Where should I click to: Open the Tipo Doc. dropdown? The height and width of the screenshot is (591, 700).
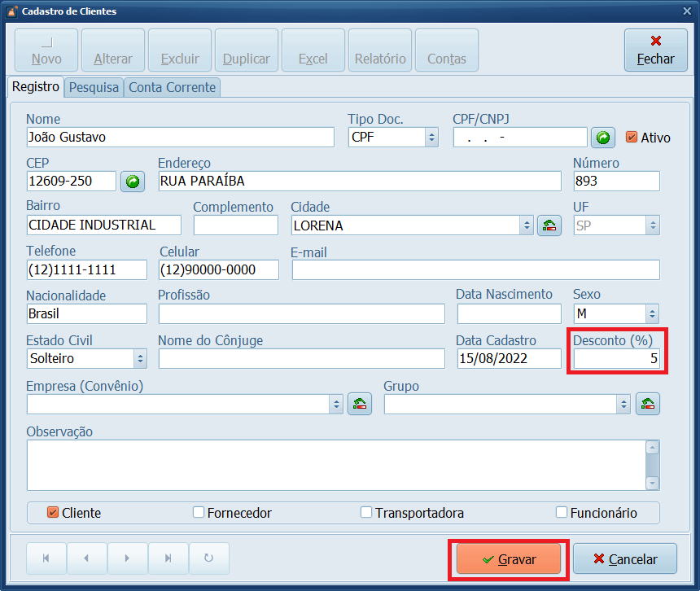pos(431,137)
